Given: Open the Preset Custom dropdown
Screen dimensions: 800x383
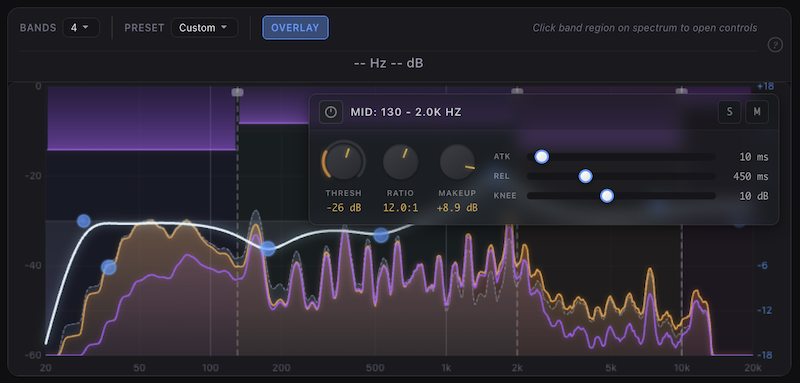Looking at the screenshot, I should 204,28.
